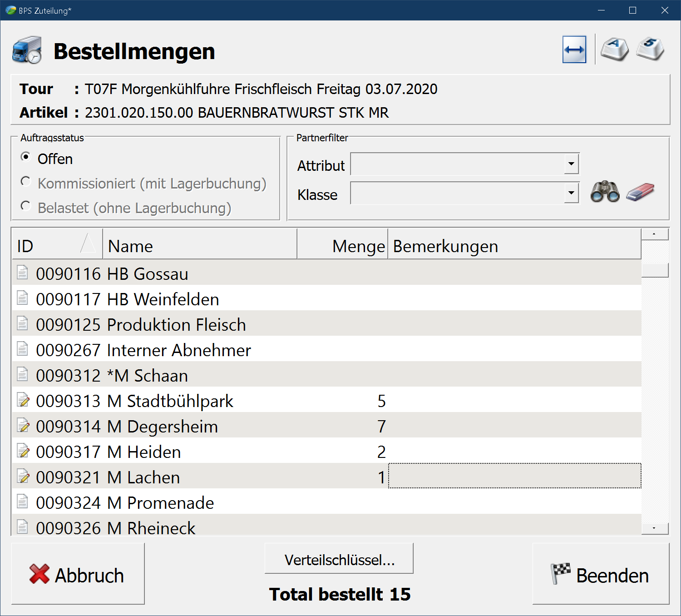Click the Menge column header
This screenshot has height=616, width=681.
point(343,246)
